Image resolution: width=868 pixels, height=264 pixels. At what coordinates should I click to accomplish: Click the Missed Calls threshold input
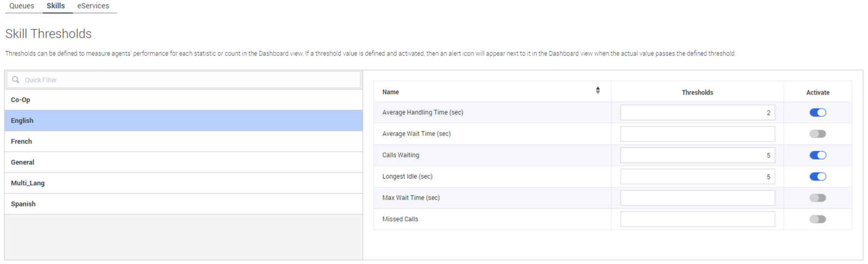[x=697, y=219]
